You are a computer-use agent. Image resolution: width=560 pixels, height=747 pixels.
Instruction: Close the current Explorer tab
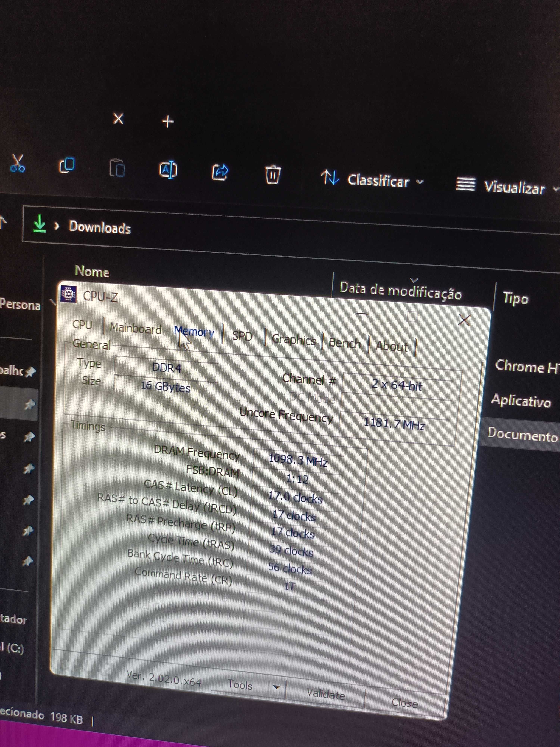118,119
